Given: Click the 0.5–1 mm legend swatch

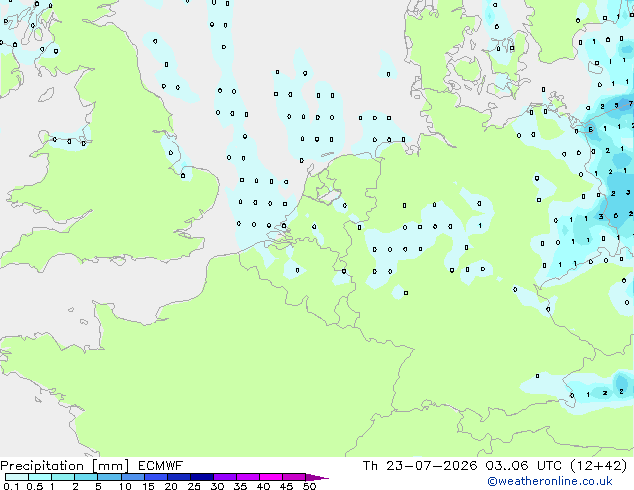Looking at the screenshot, I should (40, 477).
